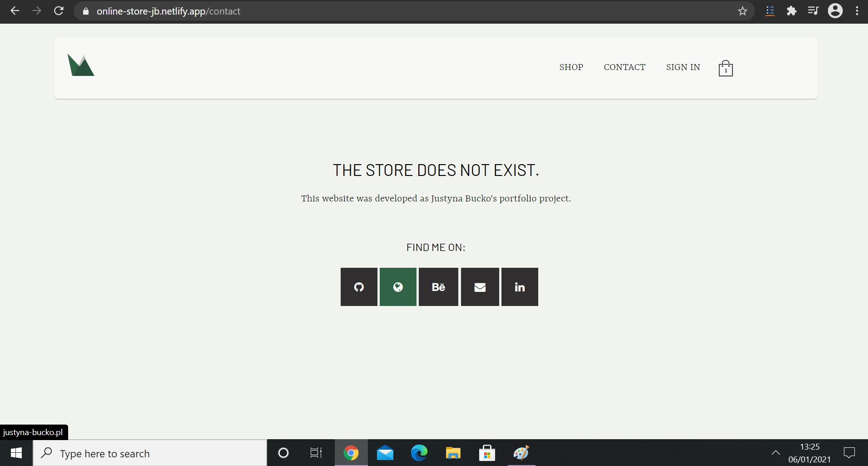Open the notification action center
Screen dimensions: 868x466
click(x=849, y=453)
